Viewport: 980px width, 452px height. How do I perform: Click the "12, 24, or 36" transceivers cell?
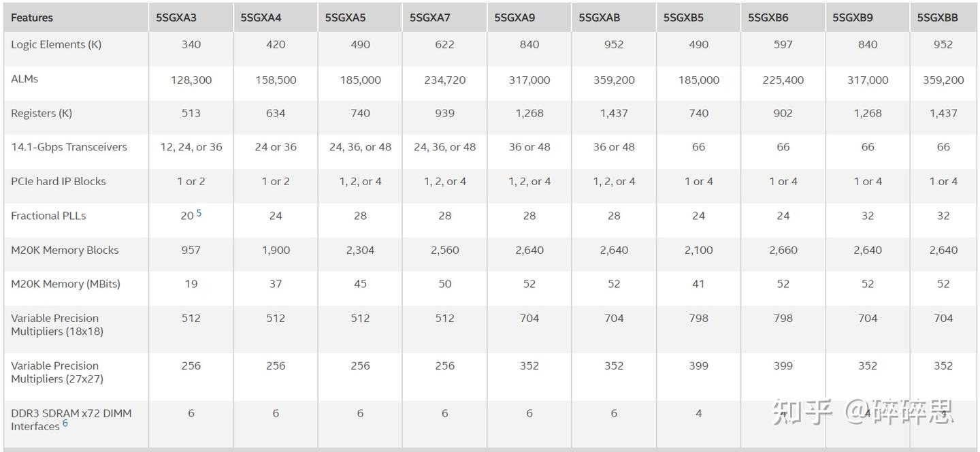(191, 147)
